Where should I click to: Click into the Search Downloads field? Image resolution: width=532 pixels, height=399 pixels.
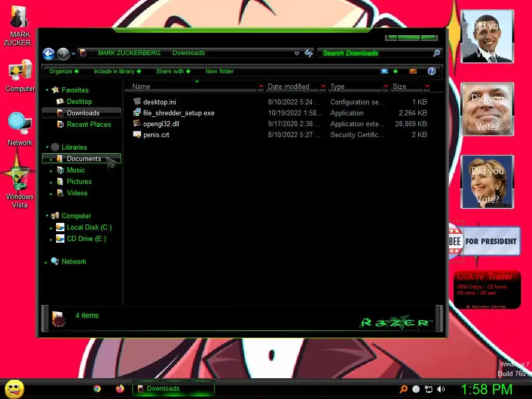click(x=375, y=53)
